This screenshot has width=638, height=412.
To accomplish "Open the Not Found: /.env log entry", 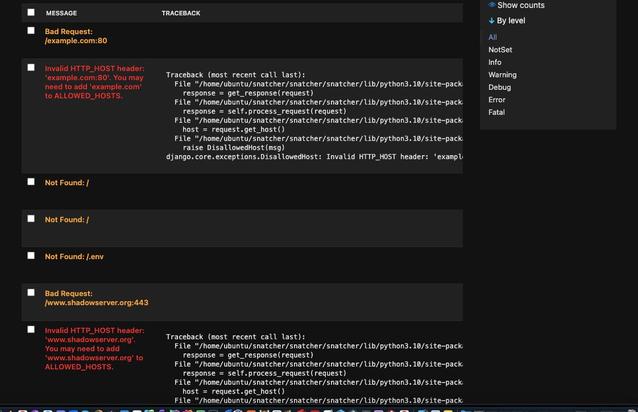I will (x=74, y=257).
